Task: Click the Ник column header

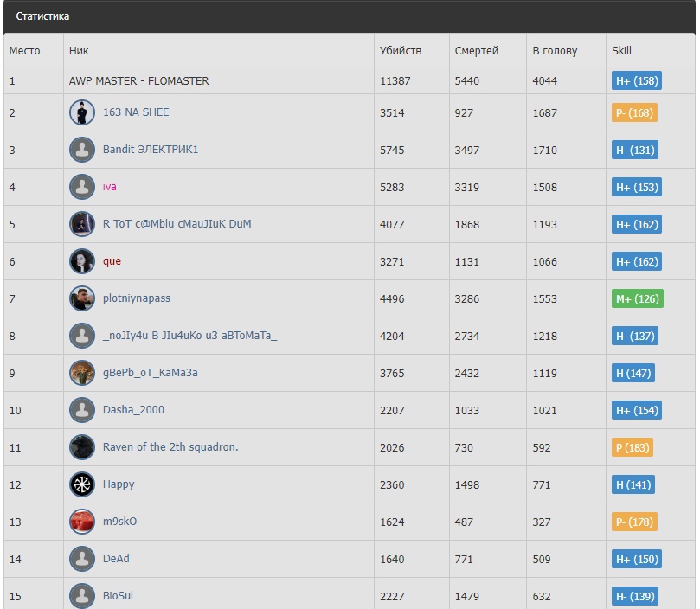Action: coord(79,51)
